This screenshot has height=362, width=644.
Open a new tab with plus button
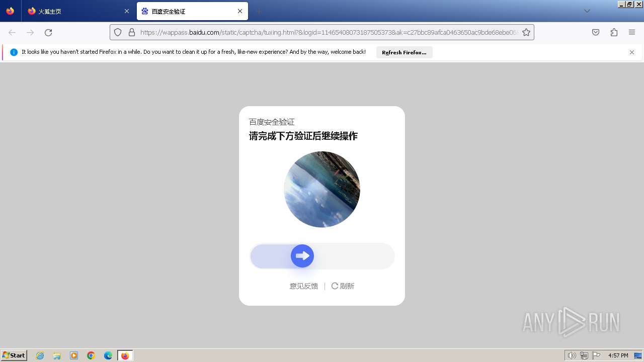click(259, 11)
